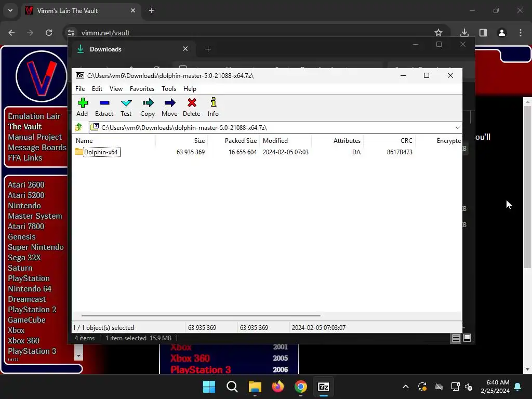This screenshot has height=399, width=532.
Task: Open Firefox from taskbar
Action: tap(278, 387)
